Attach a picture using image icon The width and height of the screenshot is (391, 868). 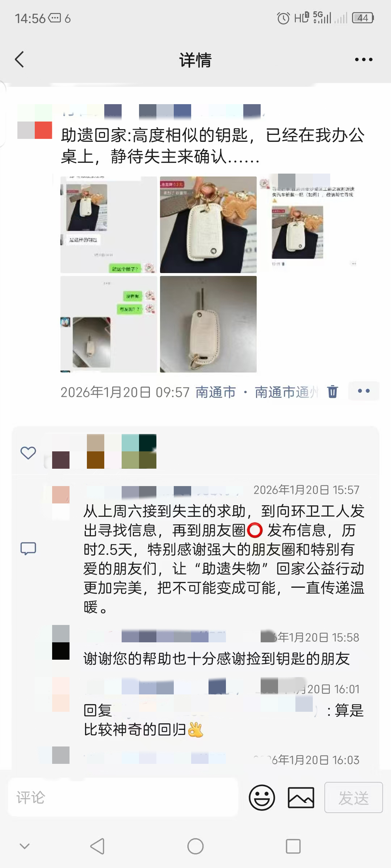(x=301, y=797)
